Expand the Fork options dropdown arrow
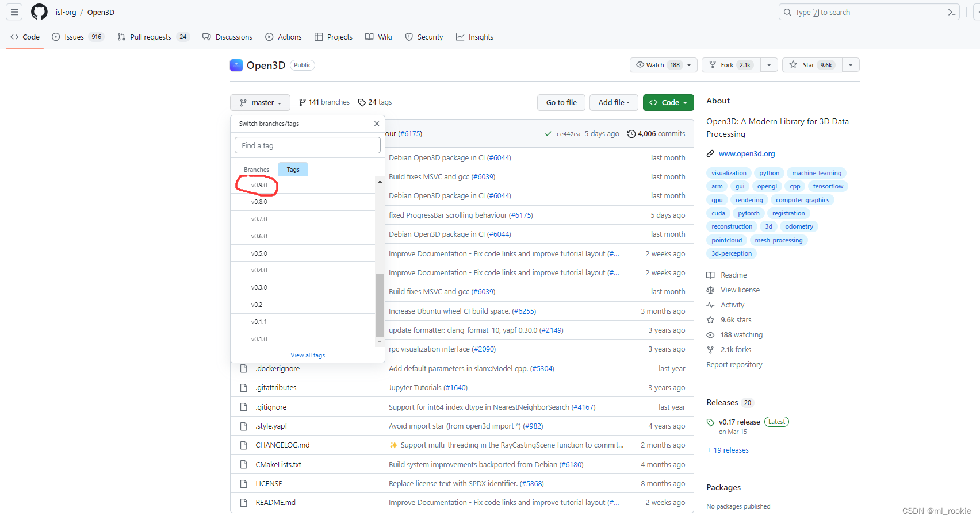This screenshot has height=520, width=980. tap(769, 65)
